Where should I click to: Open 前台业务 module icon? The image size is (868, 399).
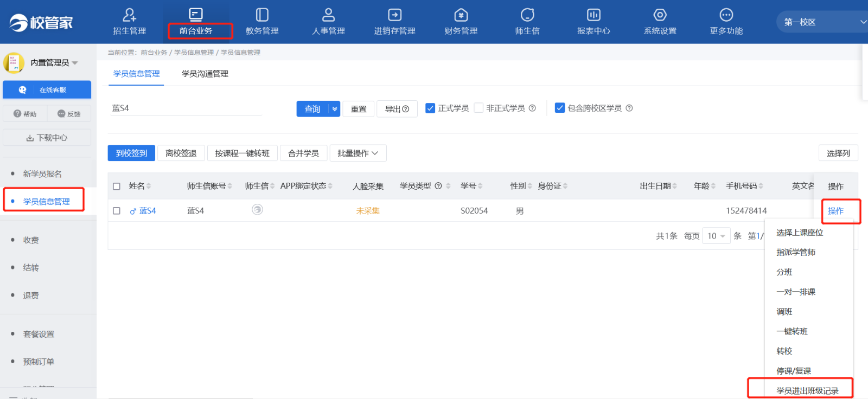(x=196, y=15)
